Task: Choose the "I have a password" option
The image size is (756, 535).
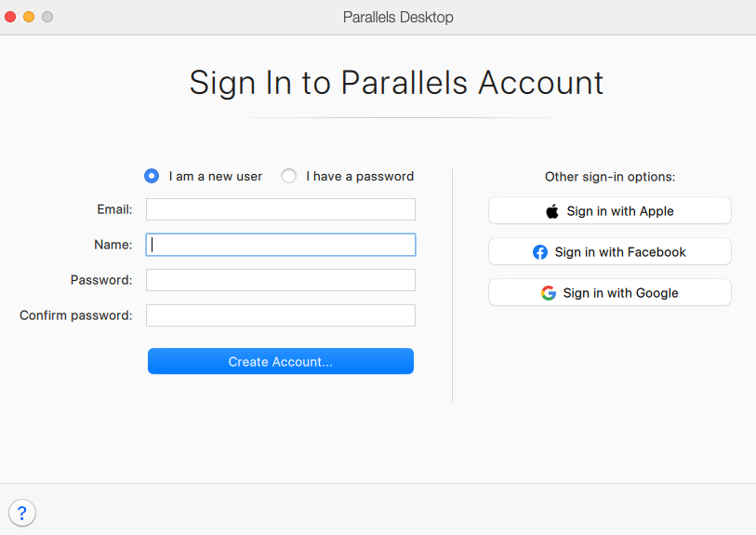Action: point(289,176)
